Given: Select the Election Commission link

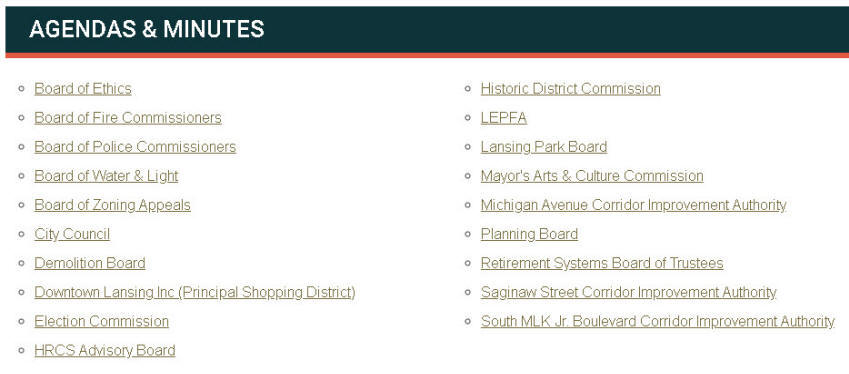Looking at the screenshot, I should pyautogui.click(x=101, y=321).
